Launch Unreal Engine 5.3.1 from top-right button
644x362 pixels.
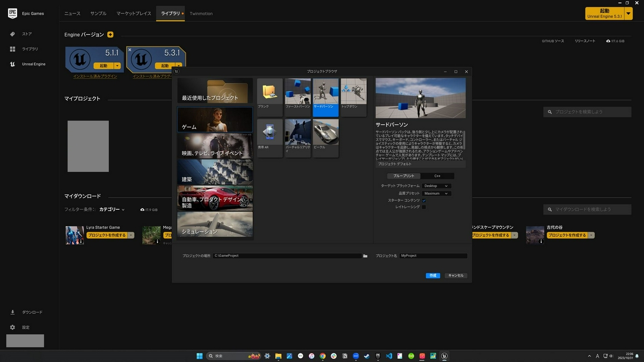pos(605,13)
